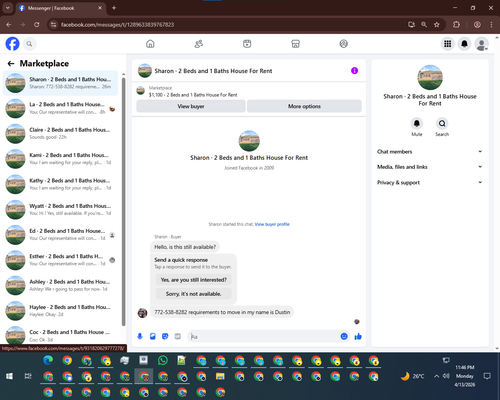Search in conversation using the Search icon
Screen dimensions: 500x400
point(442,124)
